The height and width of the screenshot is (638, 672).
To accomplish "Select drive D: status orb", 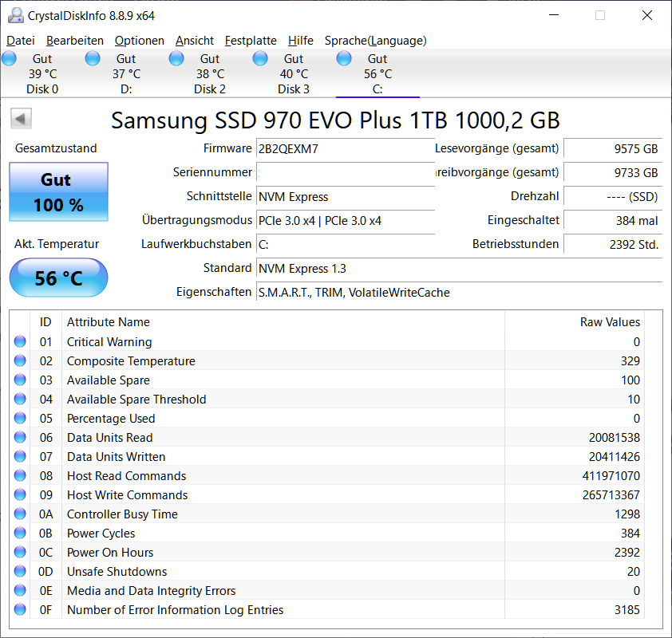I will [x=93, y=59].
